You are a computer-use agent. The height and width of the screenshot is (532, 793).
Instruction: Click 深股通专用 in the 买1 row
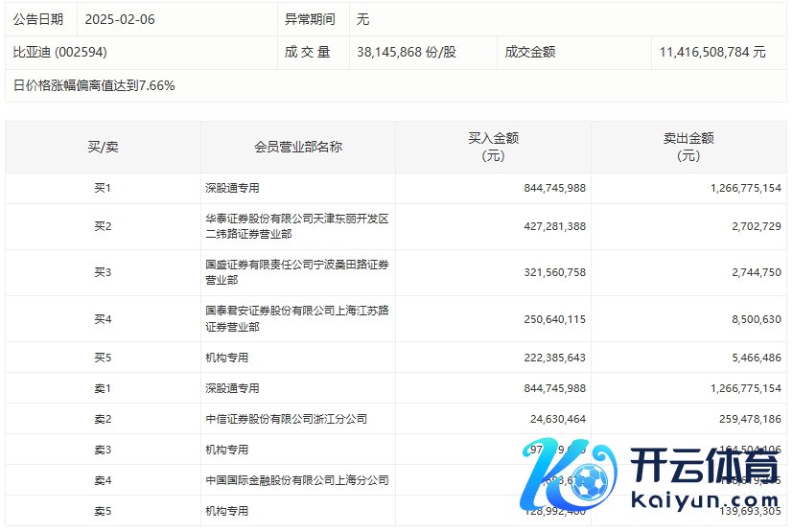[232, 188]
